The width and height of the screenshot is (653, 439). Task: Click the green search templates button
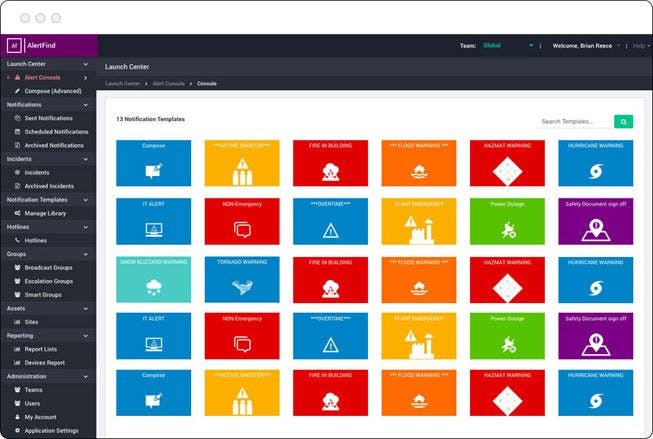pos(623,122)
